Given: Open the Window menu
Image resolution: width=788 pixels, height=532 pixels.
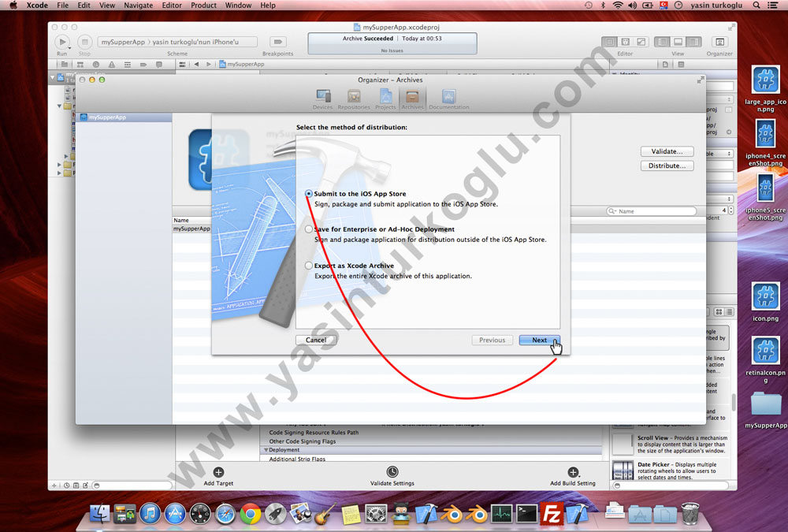Looking at the screenshot, I should tap(238, 5).
